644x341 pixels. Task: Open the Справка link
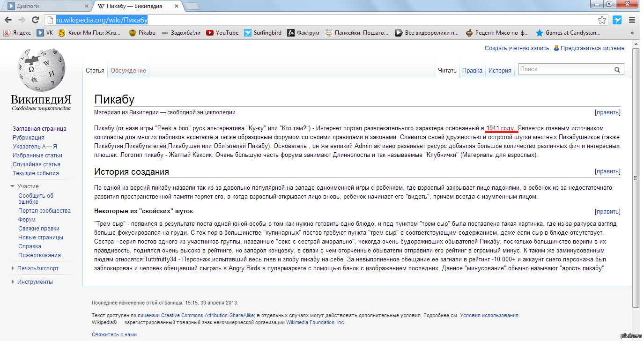30,246
